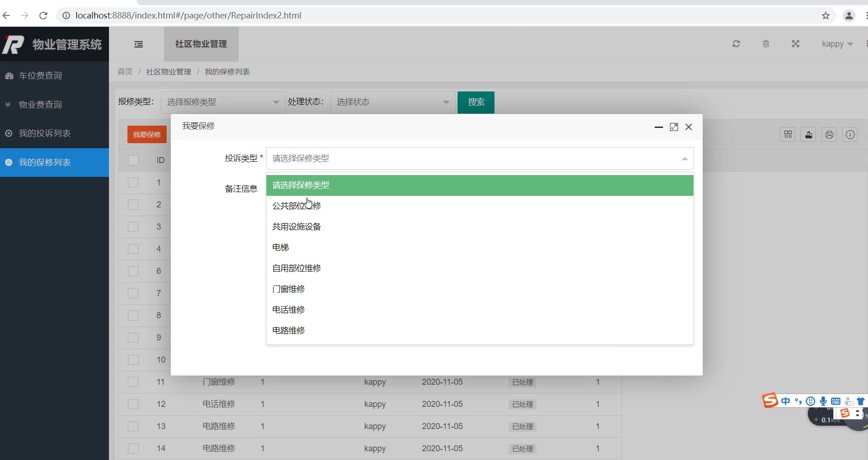Open the column filter grid icon
The height and width of the screenshot is (460, 868).
788,135
